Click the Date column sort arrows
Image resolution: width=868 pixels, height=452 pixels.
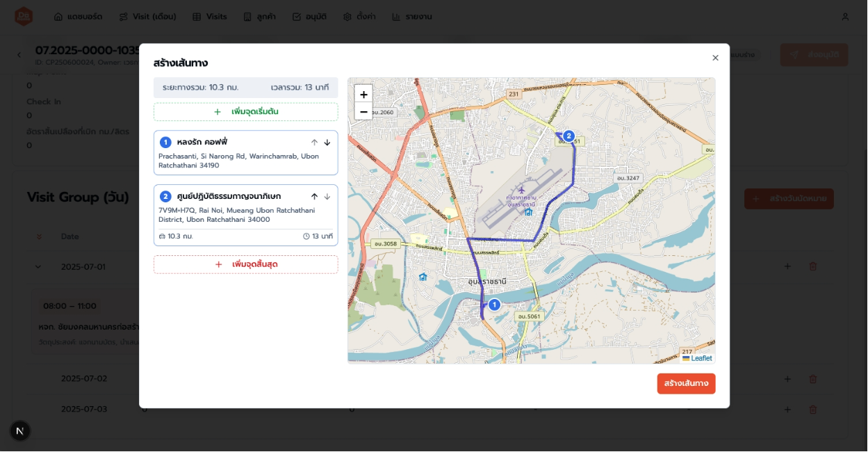click(40, 236)
